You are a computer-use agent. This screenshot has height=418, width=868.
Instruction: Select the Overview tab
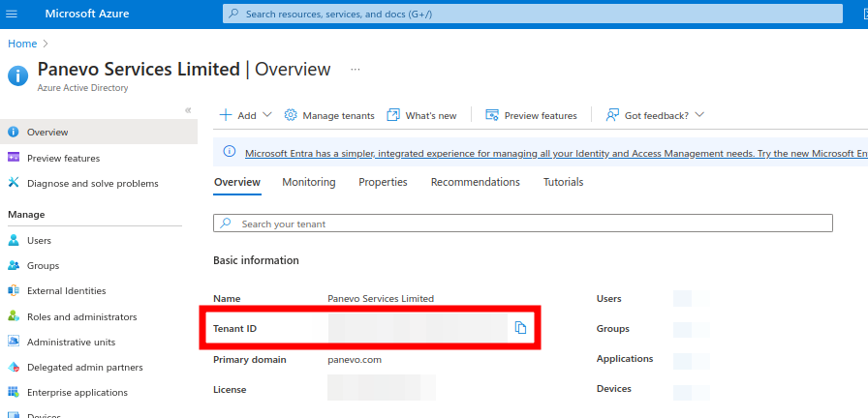pyautogui.click(x=237, y=182)
